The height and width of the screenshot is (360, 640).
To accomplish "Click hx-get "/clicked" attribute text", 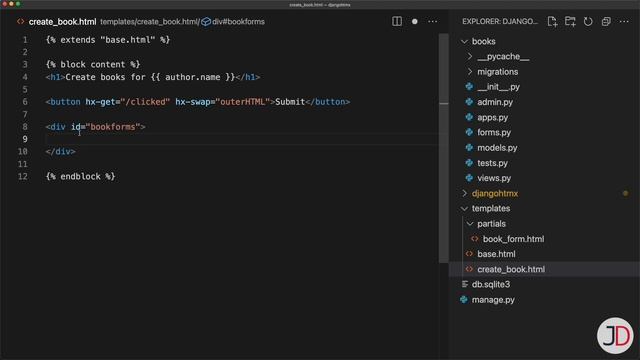I will (x=128, y=102).
